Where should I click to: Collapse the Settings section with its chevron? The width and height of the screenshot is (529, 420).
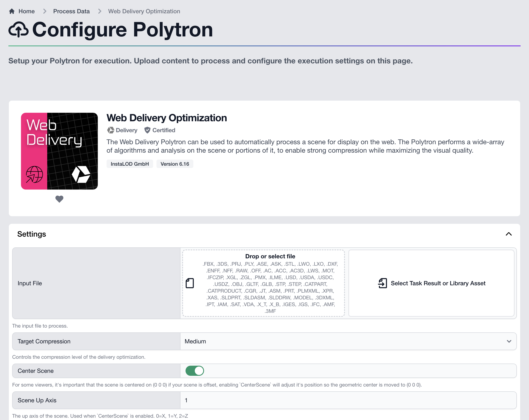click(x=509, y=234)
